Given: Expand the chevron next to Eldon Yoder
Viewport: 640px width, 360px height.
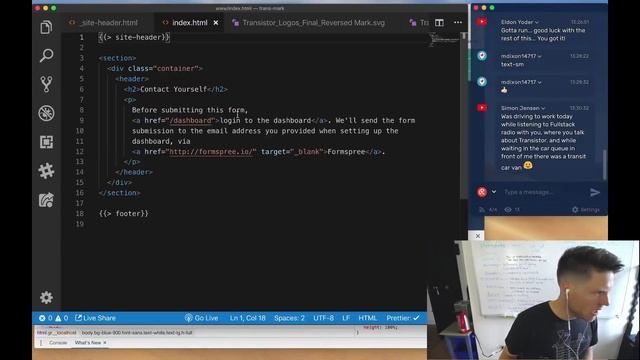Looking at the screenshot, I should tap(537, 22).
